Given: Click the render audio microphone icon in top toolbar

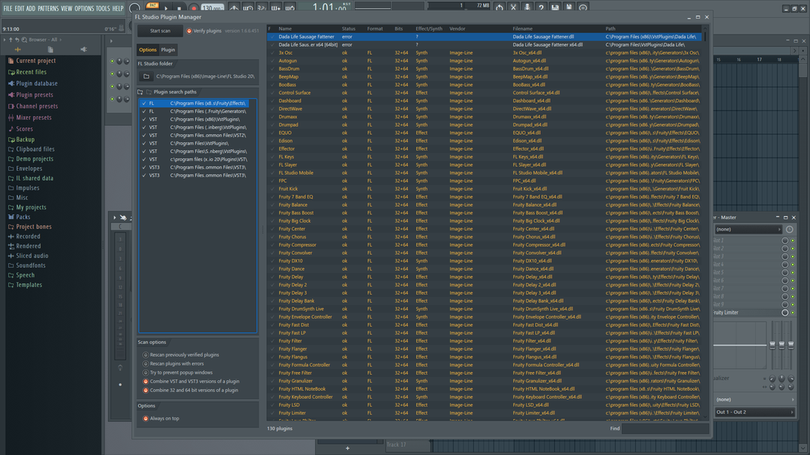Looking at the screenshot, I should tap(527, 8).
